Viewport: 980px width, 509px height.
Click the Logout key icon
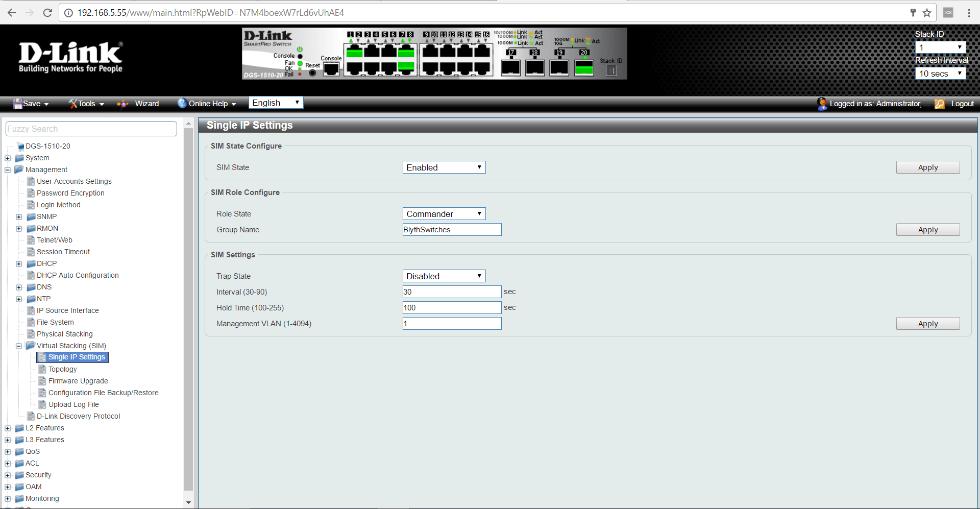[x=940, y=104]
